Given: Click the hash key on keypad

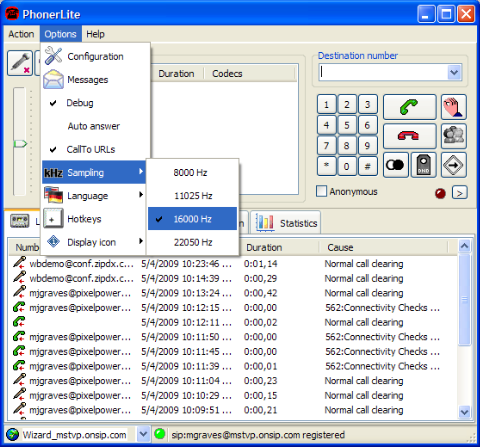Looking at the screenshot, I should 367,166.
